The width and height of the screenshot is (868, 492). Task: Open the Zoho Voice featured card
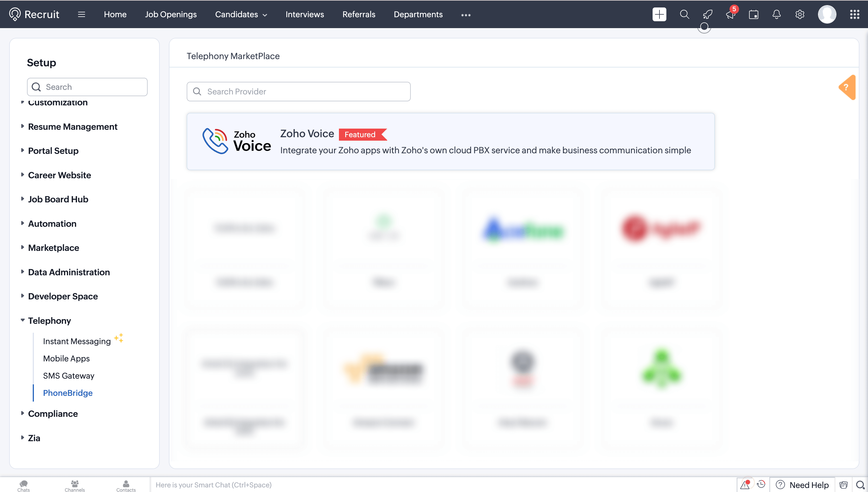[450, 141]
